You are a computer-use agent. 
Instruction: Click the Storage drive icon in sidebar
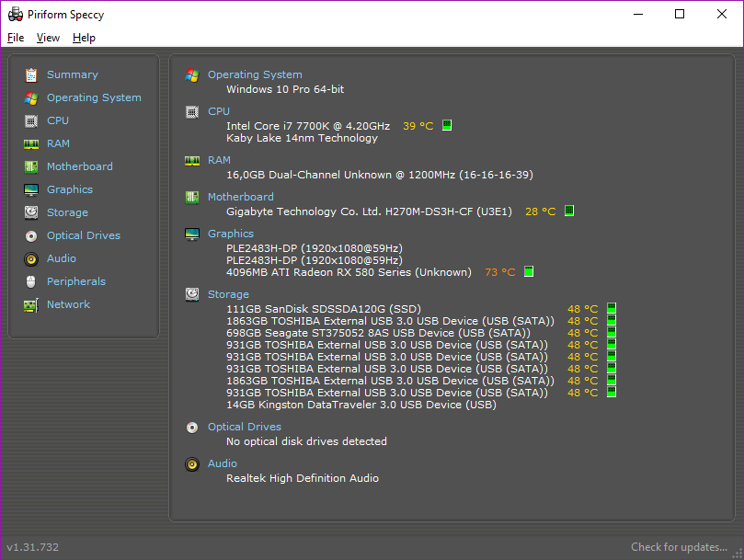(x=31, y=212)
